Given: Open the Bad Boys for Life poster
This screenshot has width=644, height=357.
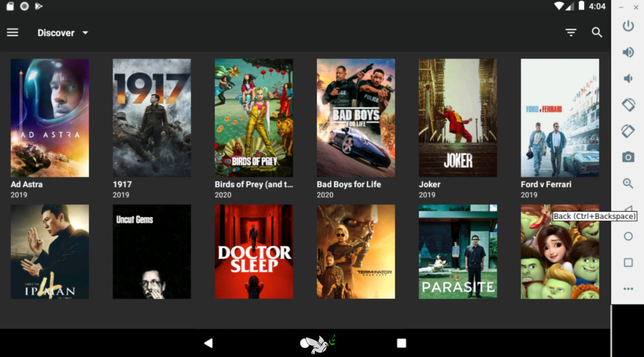Looking at the screenshot, I should tap(356, 118).
